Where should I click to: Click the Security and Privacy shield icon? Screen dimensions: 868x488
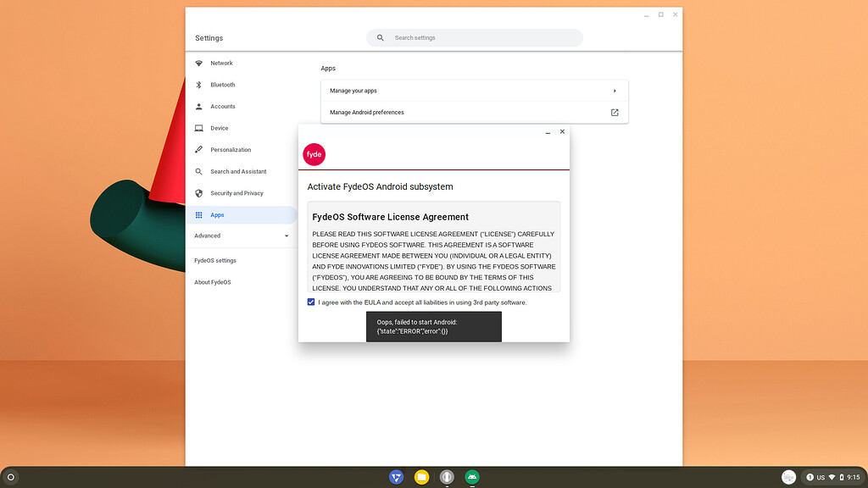(198, 193)
